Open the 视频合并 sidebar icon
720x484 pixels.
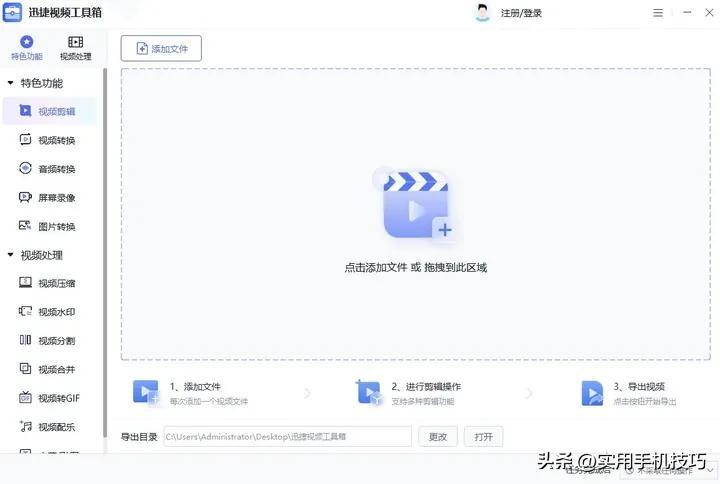25,369
